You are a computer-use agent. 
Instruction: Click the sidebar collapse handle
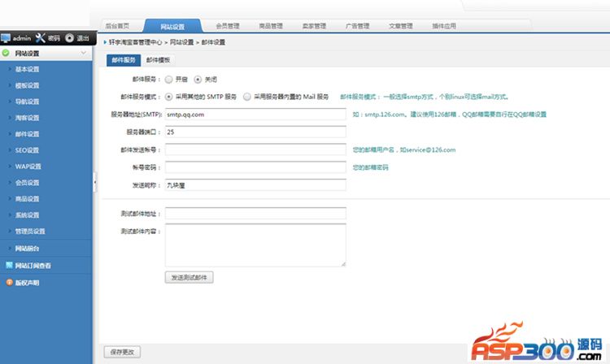tap(94, 184)
